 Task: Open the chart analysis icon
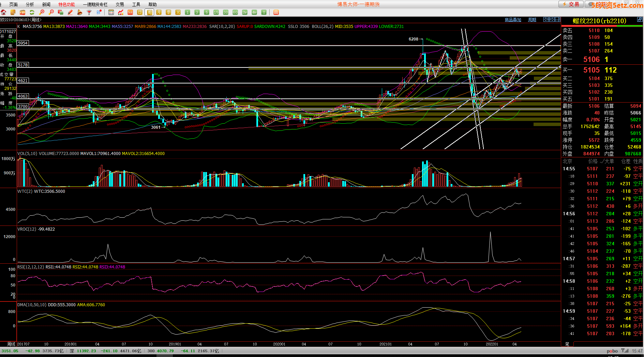point(121,12)
